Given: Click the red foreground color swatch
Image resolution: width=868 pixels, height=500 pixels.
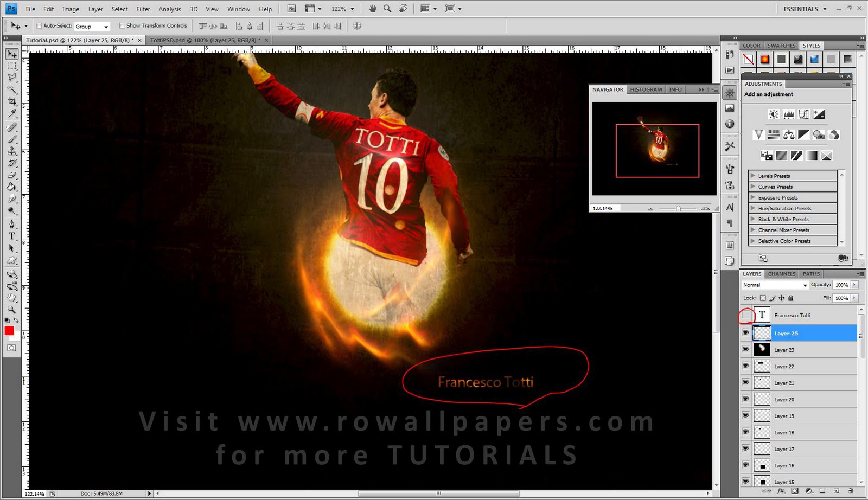Looking at the screenshot, I should pos(9,331).
